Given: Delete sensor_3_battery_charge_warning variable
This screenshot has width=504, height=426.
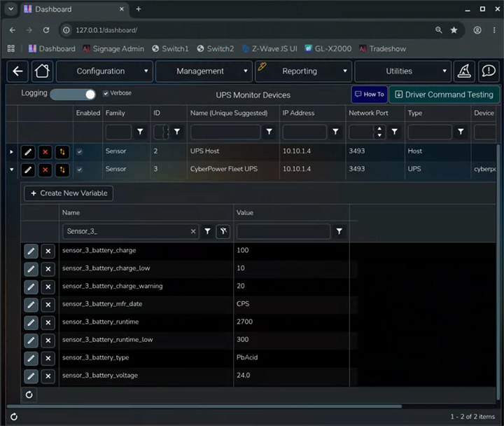Looking at the screenshot, I should [x=48, y=287].
